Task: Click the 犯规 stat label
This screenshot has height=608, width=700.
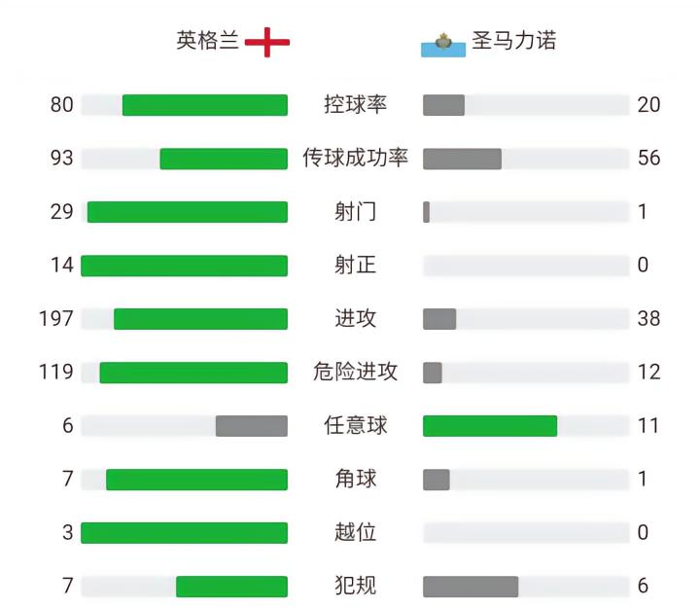Action: coord(355,587)
